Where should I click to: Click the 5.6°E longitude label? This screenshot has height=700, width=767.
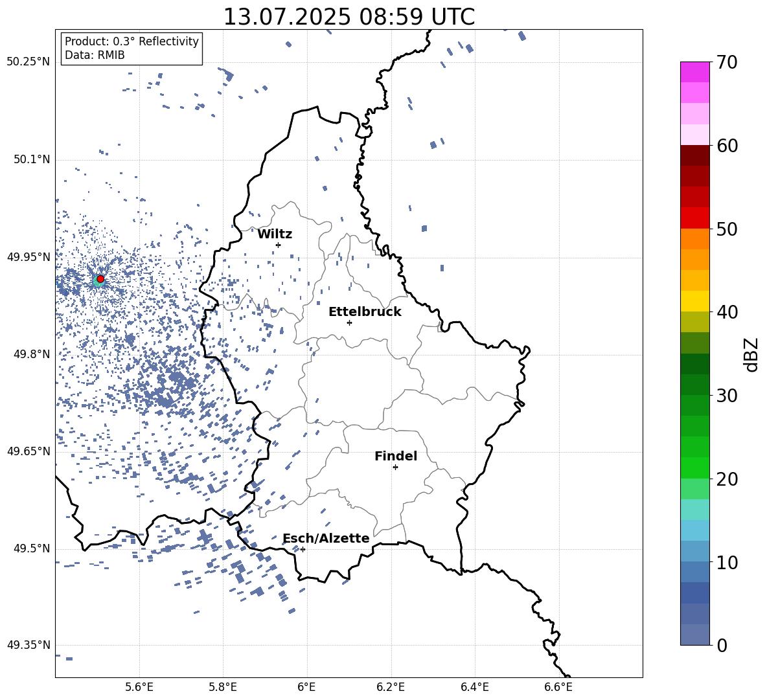tap(139, 687)
